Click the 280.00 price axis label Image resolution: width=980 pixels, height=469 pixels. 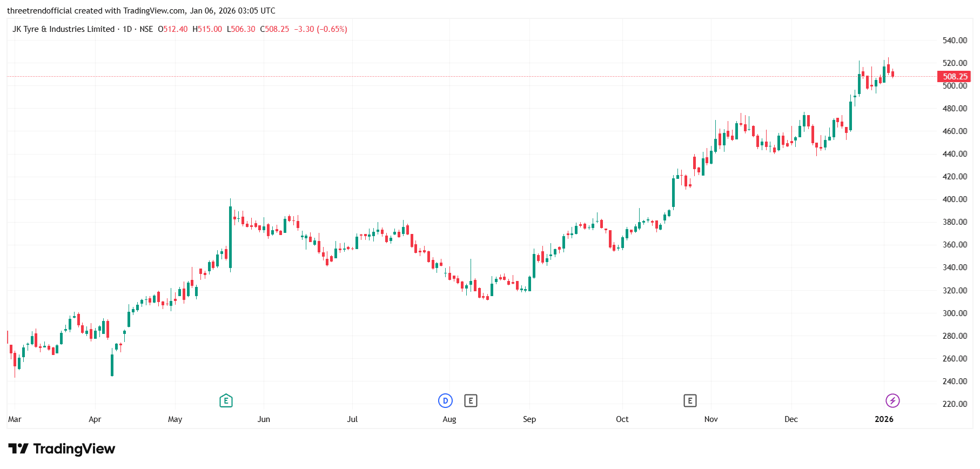(x=955, y=336)
